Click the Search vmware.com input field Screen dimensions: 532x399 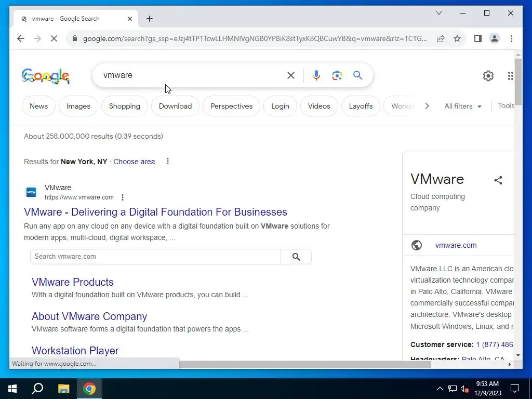(155, 257)
